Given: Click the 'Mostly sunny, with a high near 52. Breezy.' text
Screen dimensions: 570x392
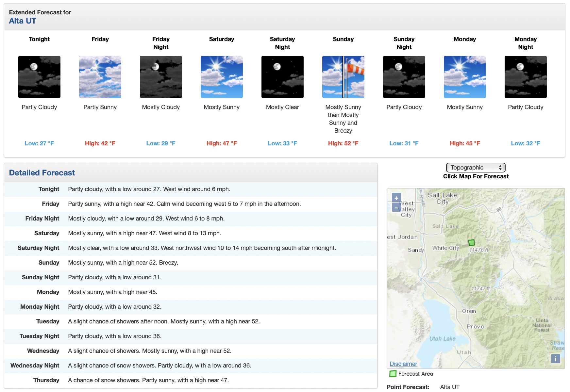Looking at the screenshot, I should [123, 263].
